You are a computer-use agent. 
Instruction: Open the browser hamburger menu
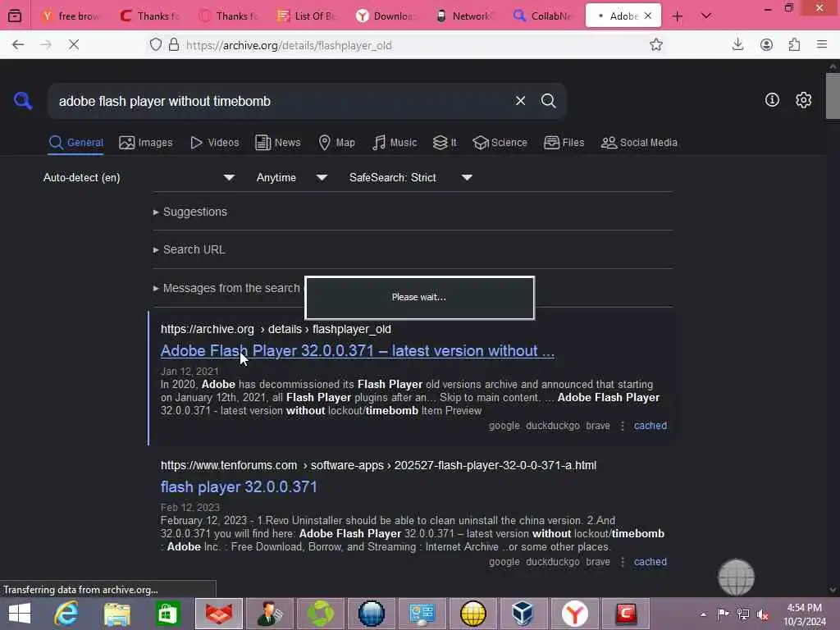click(822, 44)
